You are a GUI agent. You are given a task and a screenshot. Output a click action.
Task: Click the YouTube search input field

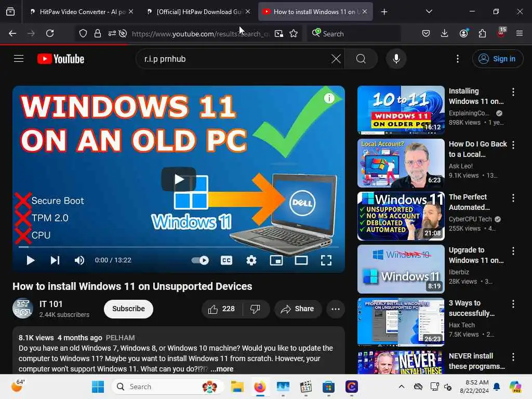click(236, 59)
